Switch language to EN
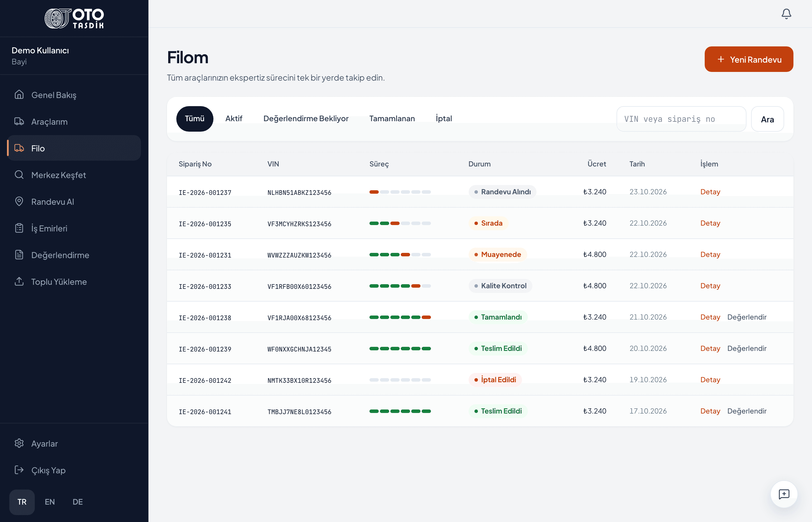Image resolution: width=812 pixels, height=522 pixels. click(50, 502)
